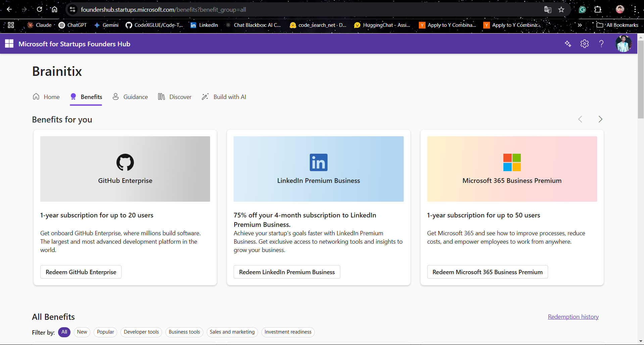
Task: Filter benefits by Developer tools
Action: pyautogui.click(x=141, y=332)
